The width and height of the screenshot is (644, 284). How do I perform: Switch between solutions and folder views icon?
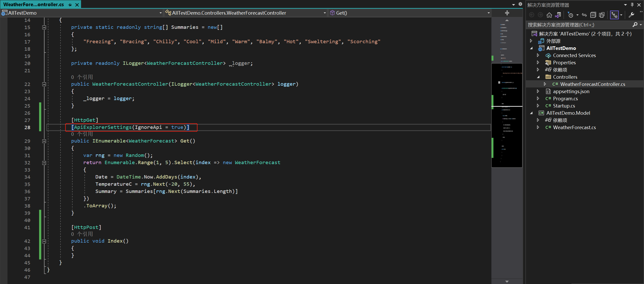558,15
